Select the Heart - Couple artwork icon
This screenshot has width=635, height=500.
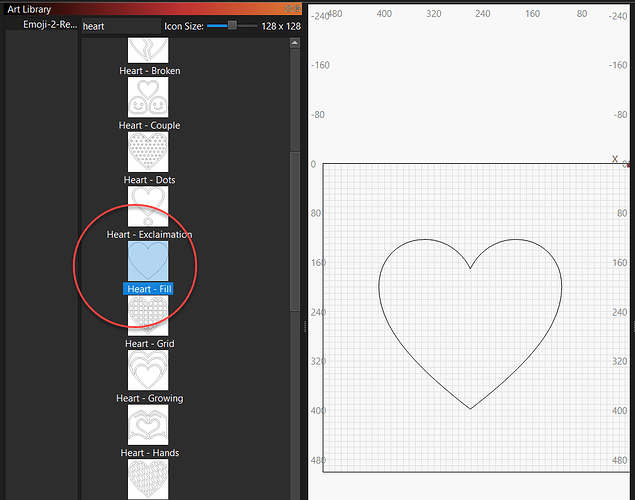[148, 97]
